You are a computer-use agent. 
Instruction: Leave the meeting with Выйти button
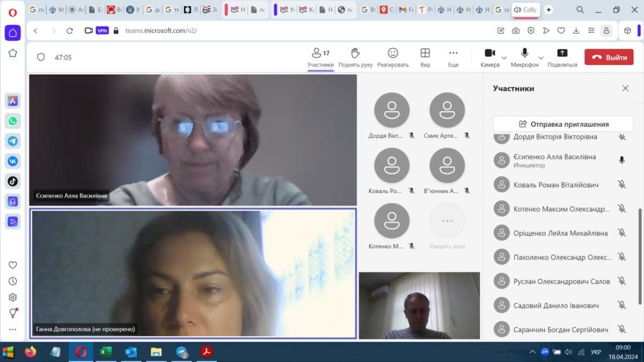[609, 57]
